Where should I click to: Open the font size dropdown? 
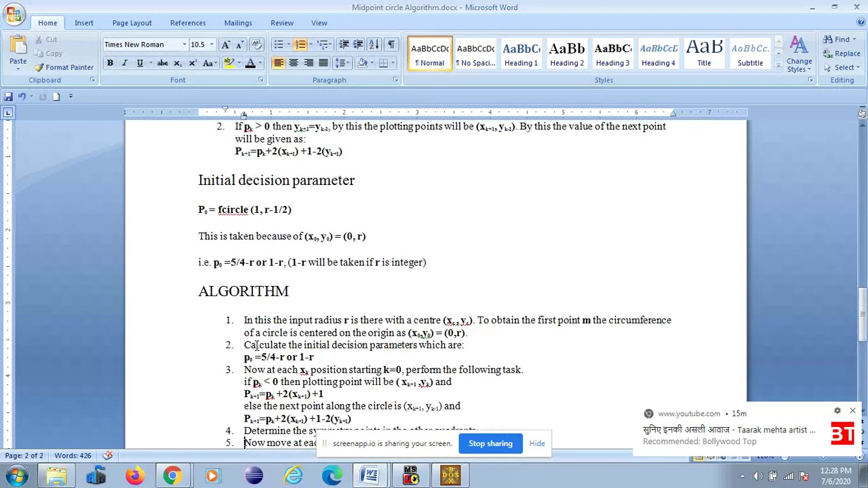point(212,45)
